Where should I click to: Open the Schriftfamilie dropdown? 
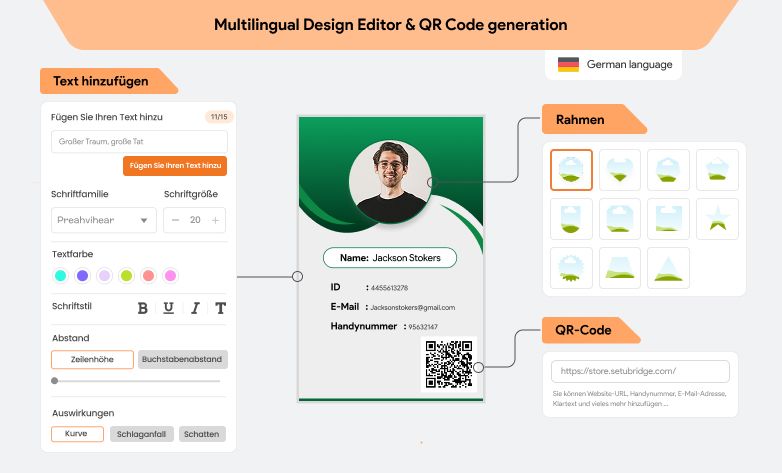(104, 220)
